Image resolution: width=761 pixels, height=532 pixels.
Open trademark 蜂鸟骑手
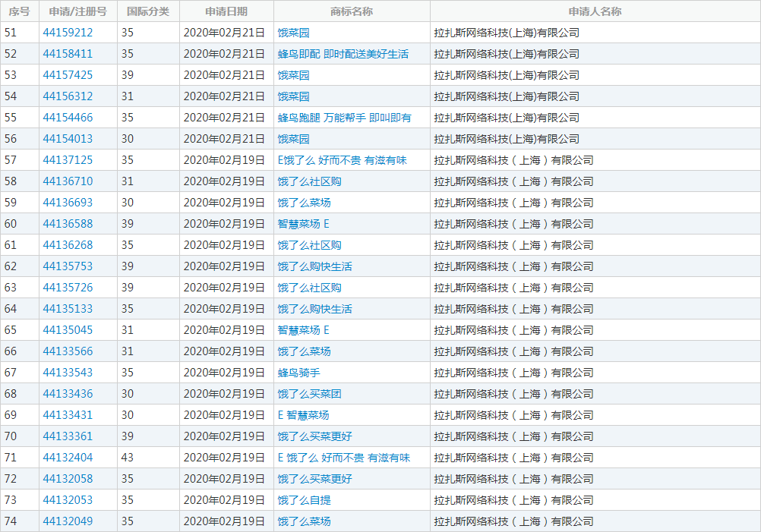pos(298,373)
